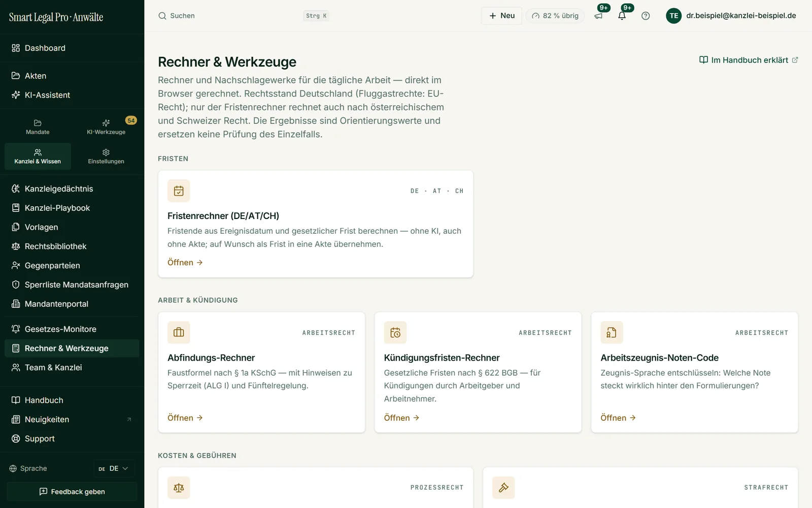Click Öffnen on the Fristenrechner card
Screen dimensions: 812x508
coord(185,263)
